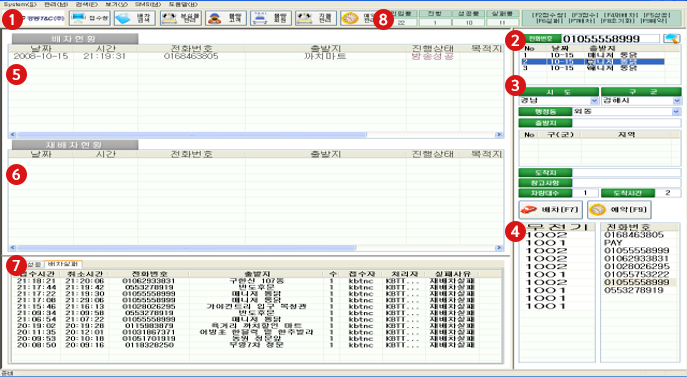Click the person-with-hat icon toolbar button
This screenshot has width=687, height=377.
[x=226, y=18]
